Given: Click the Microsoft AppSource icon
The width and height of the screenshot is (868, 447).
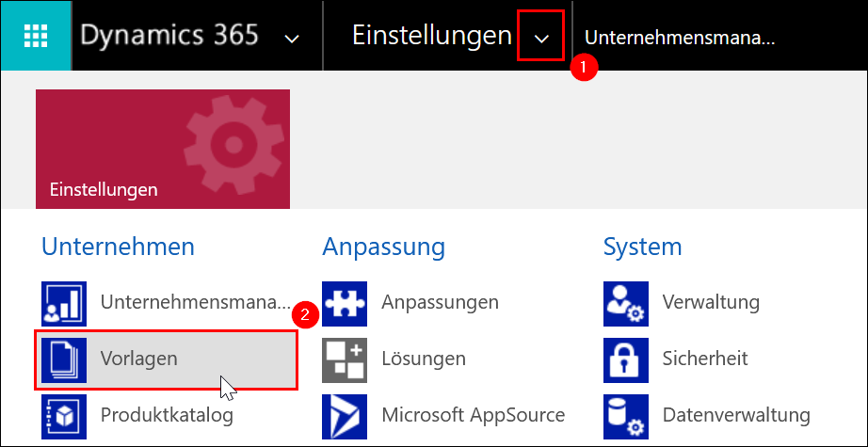Looking at the screenshot, I should click(345, 417).
